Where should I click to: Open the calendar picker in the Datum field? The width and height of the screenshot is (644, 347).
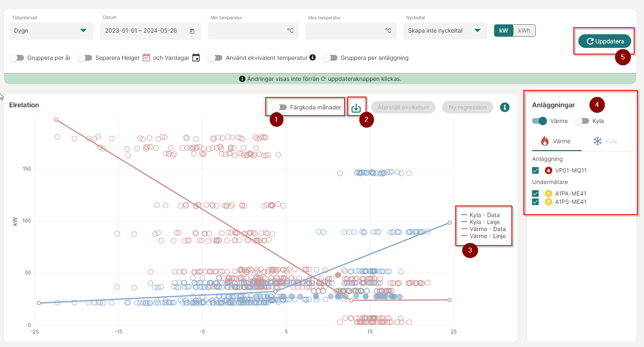pyautogui.click(x=192, y=31)
